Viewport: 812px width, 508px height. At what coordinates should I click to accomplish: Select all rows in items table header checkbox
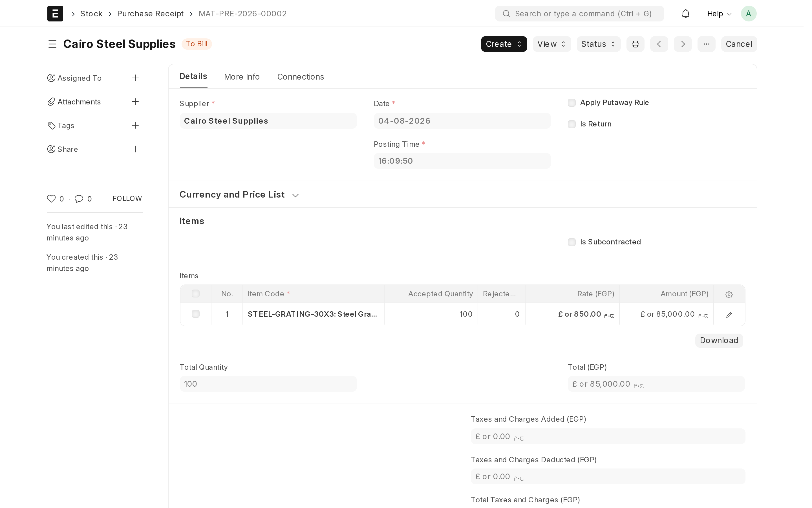[195, 294]
